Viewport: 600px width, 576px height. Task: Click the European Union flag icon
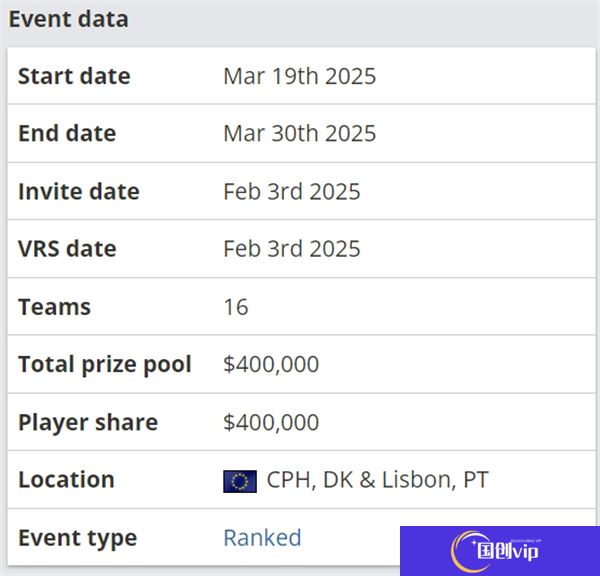240,481
